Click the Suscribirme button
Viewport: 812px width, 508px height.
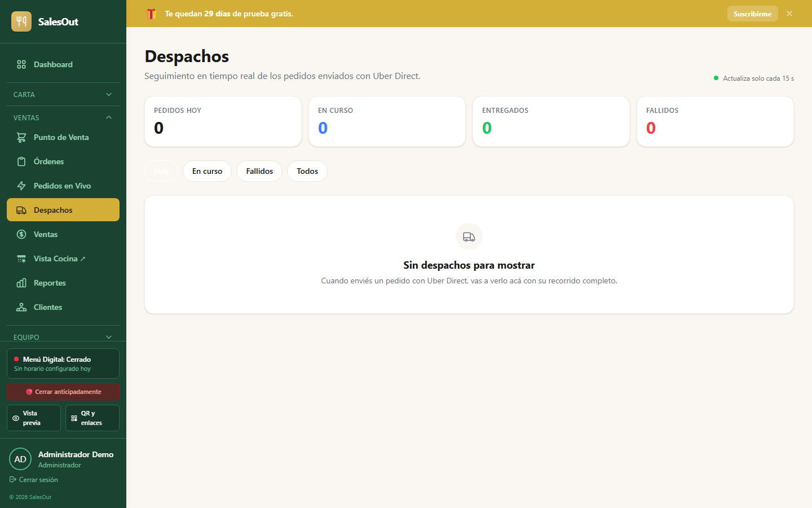pyautogui.click(x=752, y=14)
